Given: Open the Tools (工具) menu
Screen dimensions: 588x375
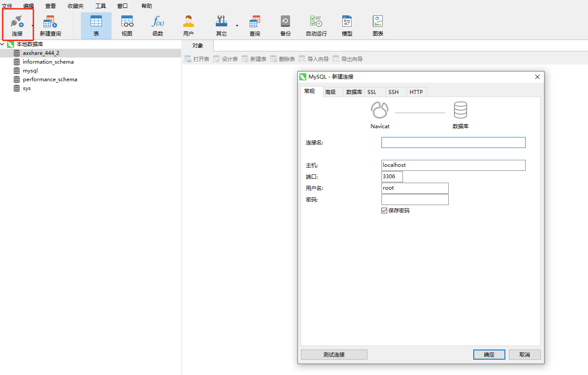Looking at the screenshot, I should tap(101, 6).
